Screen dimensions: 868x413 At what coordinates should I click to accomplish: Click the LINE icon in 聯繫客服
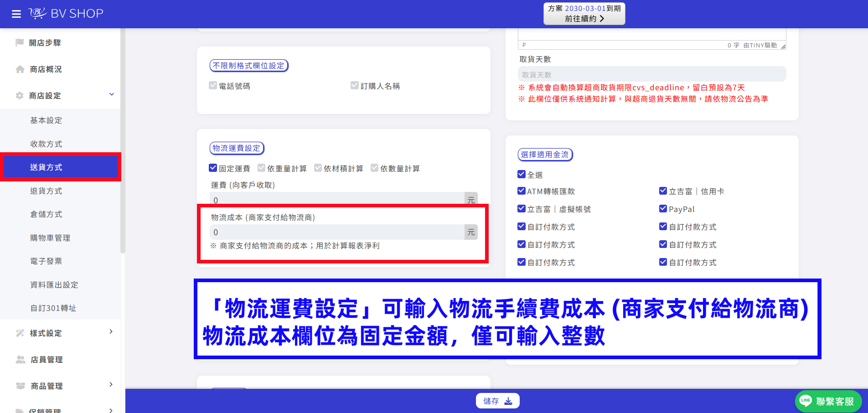(x=806, y=401)
